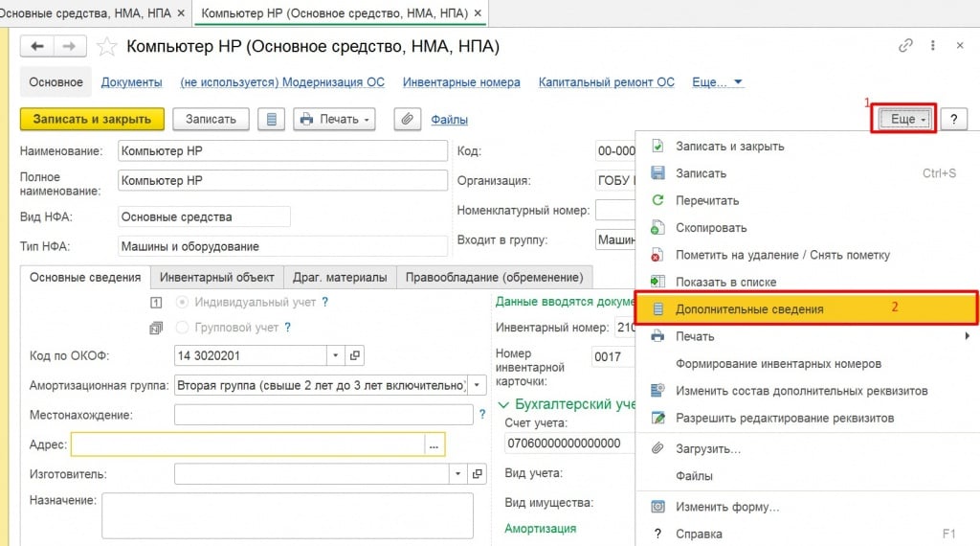
Task: Select Индивидуальный учет radio button
Action: coord(182,302)
